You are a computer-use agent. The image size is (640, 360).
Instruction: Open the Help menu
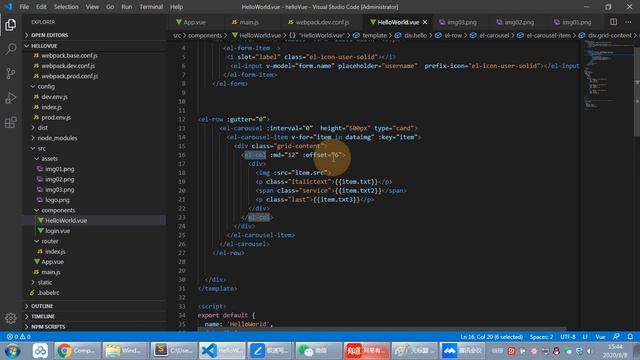176,7
